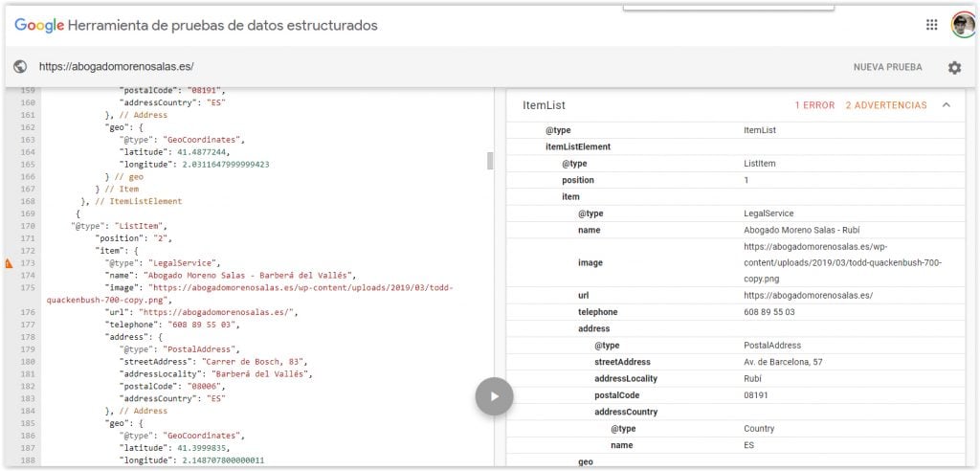Click the warning marker on line 173

click(8, 263)
